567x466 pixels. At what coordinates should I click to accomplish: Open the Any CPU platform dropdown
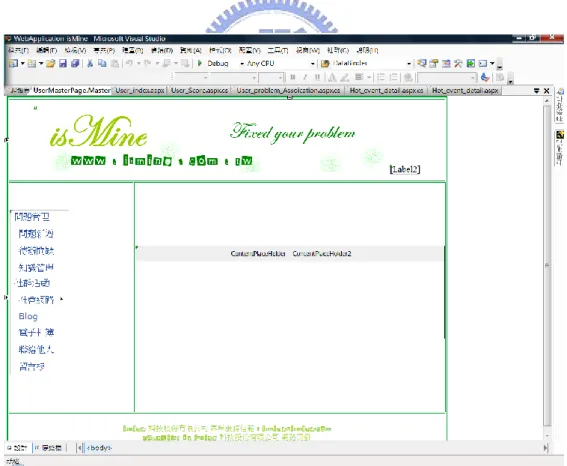pyautogui.click(x=281, y=64)
